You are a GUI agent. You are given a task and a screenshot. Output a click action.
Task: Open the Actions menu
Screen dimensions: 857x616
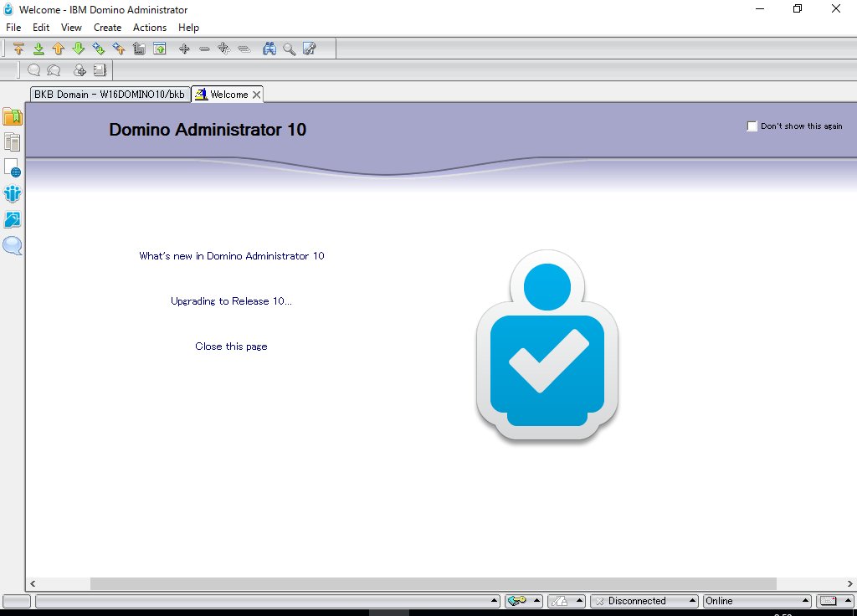[150, 28]
